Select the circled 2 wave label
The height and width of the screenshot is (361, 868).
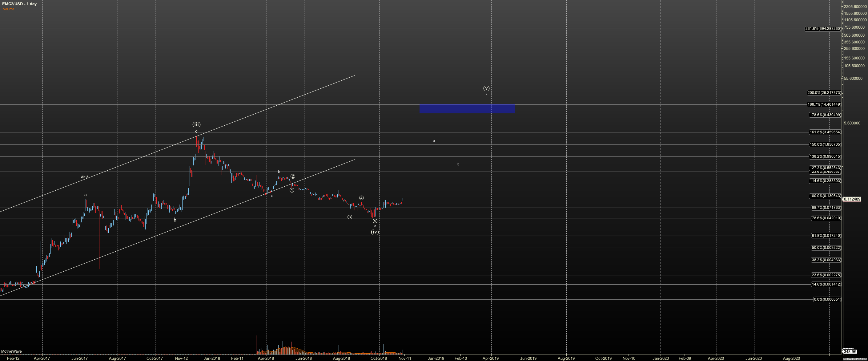click(x=293, y=176)
